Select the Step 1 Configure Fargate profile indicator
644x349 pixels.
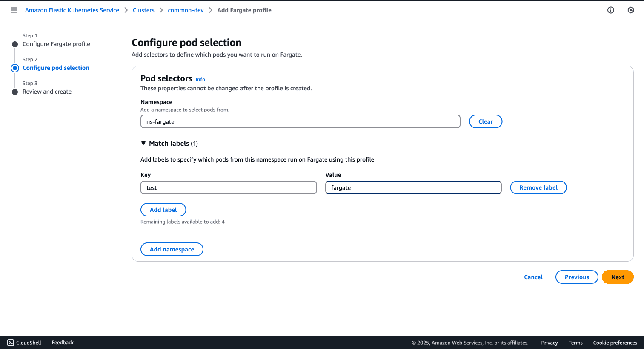pyautogui.click(x=15, y=44)
